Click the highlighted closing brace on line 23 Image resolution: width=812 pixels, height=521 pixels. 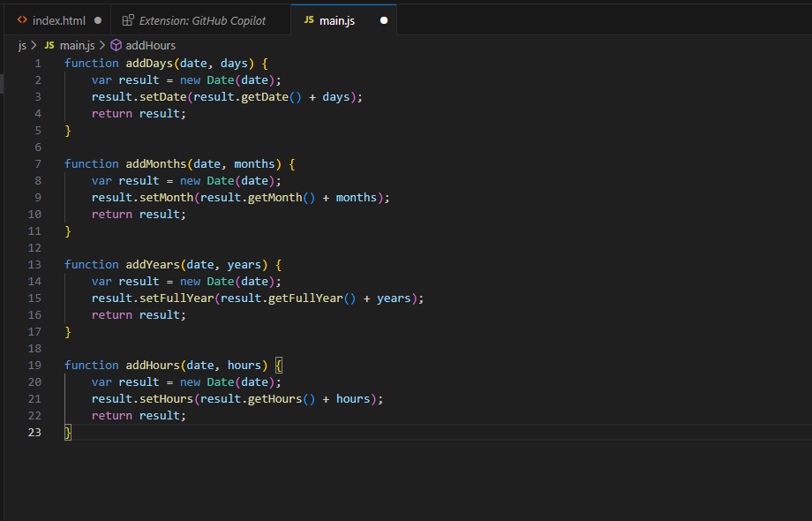pyautogui.click(x=68, y=433)
